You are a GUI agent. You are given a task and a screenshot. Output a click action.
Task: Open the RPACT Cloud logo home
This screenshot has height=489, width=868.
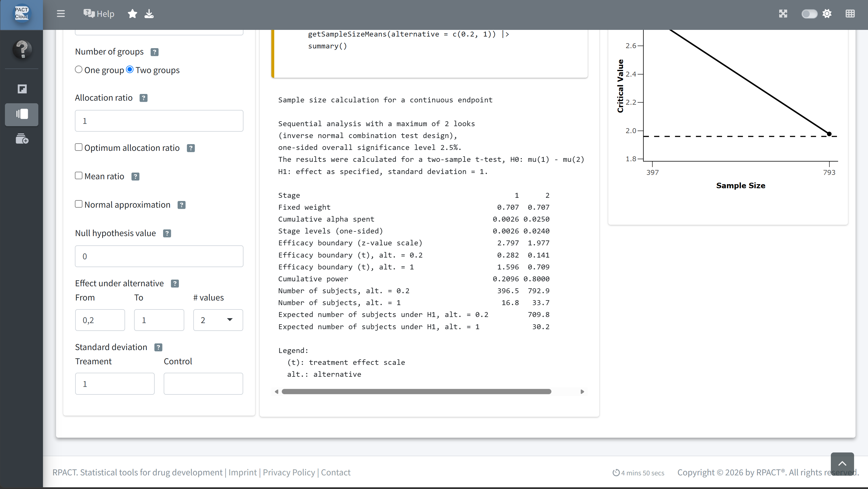21,13
